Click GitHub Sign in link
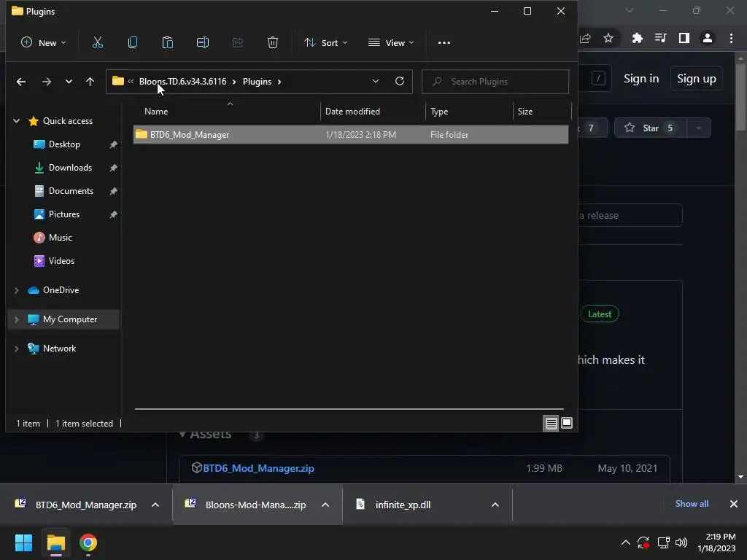Image resolution: width=747 pixels, height=560 pixels. pos(641,79)
